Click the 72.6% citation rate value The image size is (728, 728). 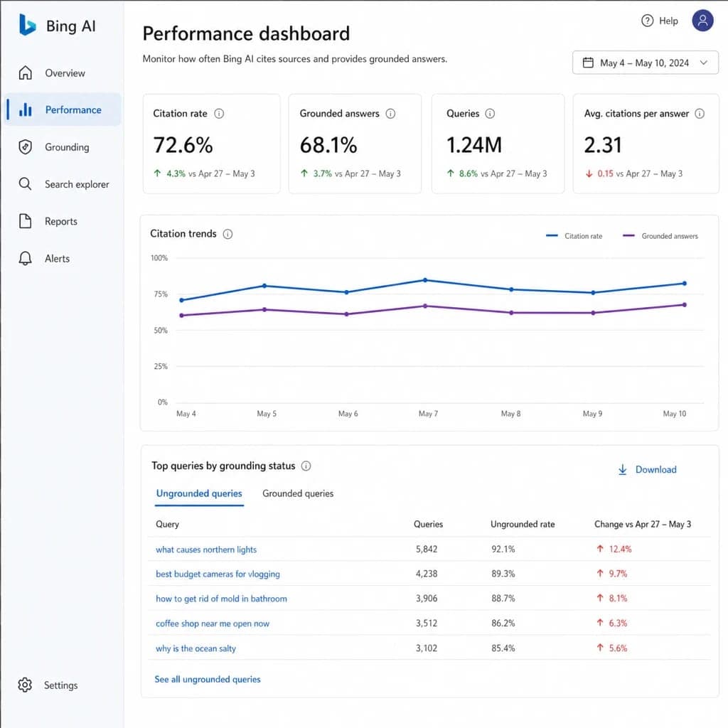tap(183, 145)
